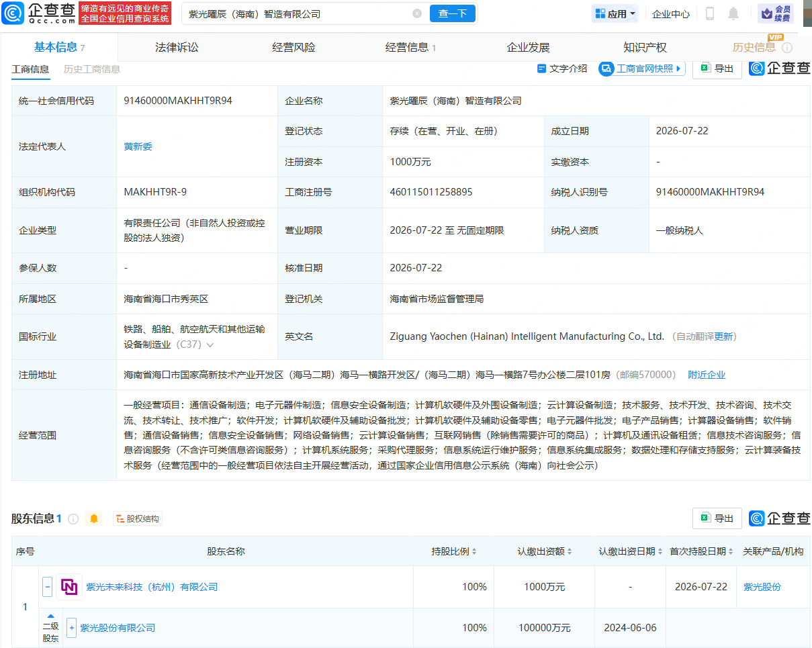
Task: Export business info via 导出 button
Action: pos(717,68)
